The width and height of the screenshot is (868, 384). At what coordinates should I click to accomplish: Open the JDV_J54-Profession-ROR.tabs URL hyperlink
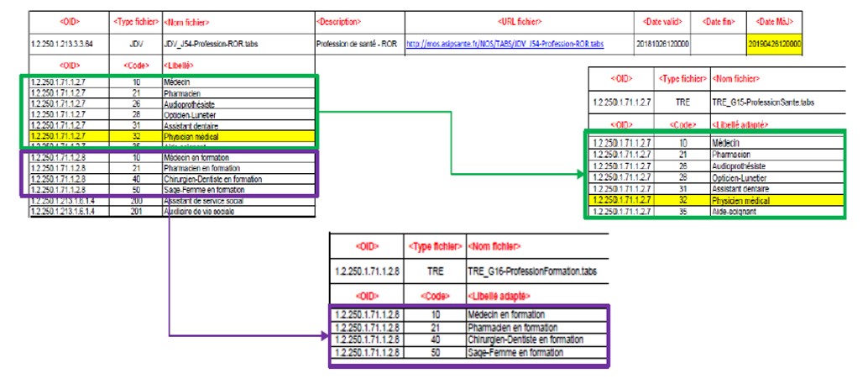coord(505,44)
